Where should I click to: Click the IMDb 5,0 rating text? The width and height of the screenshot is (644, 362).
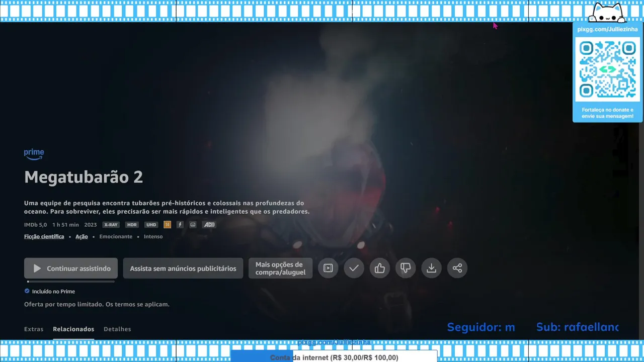click(35, 225)
